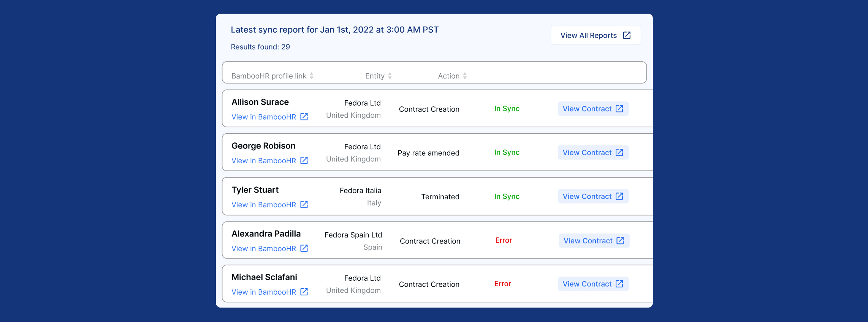The width and height of the screenshot is (868, 322).
Task: Click external-link icon beside Michael Sclafani's BambooHR link
Action: [x=304, y=292]
